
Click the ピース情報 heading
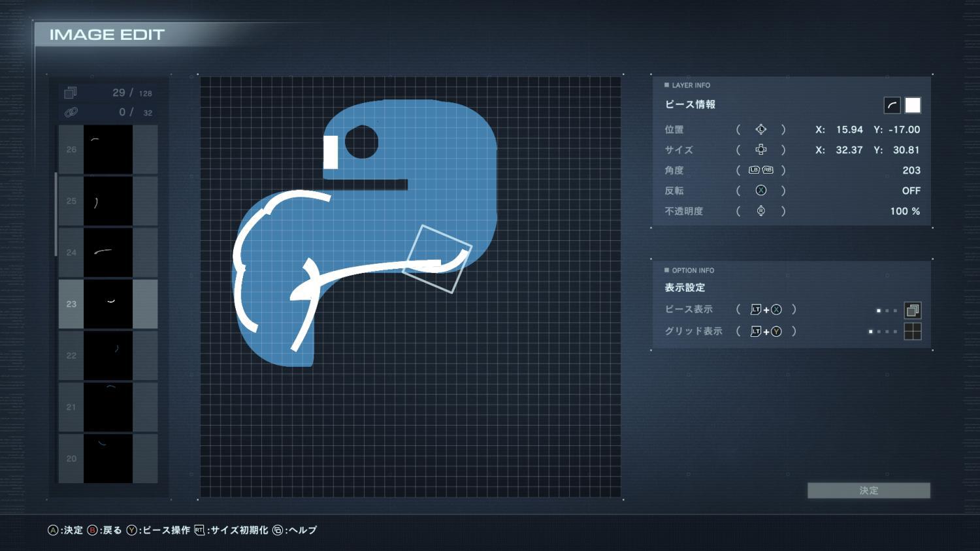(x=690, y=104)
